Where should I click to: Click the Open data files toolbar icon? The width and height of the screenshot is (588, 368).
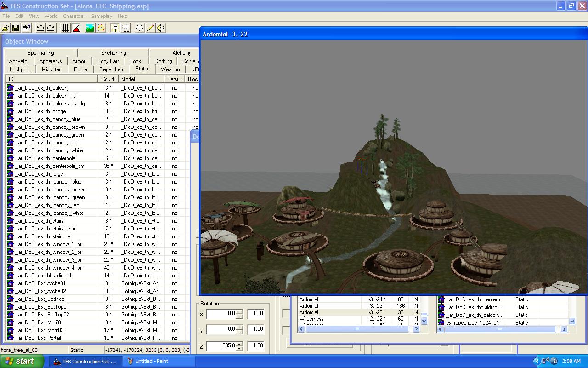click(6, 28)
